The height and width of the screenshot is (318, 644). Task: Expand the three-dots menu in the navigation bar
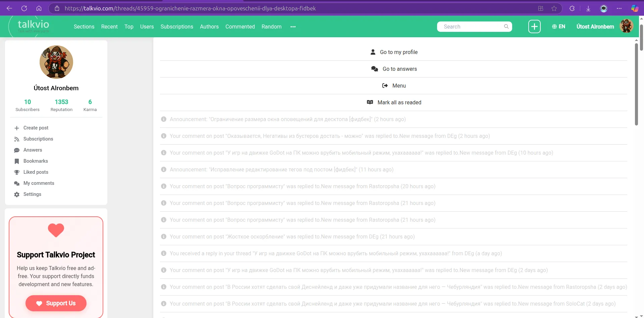(x=293, y=27)
